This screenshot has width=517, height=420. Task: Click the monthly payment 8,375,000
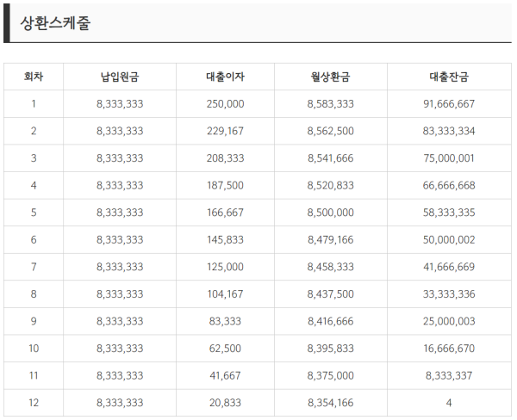tap(330, 375)
